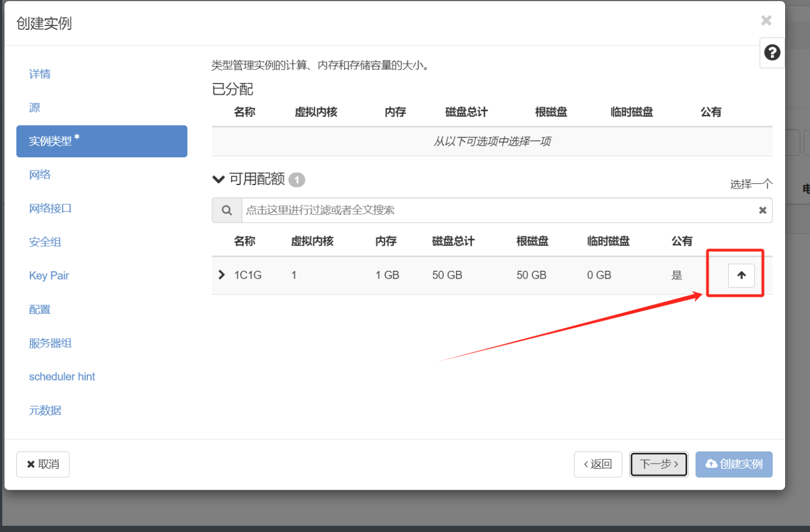Select the 实例类型 step
810x532 pixels.
click(x=102, y=141)
